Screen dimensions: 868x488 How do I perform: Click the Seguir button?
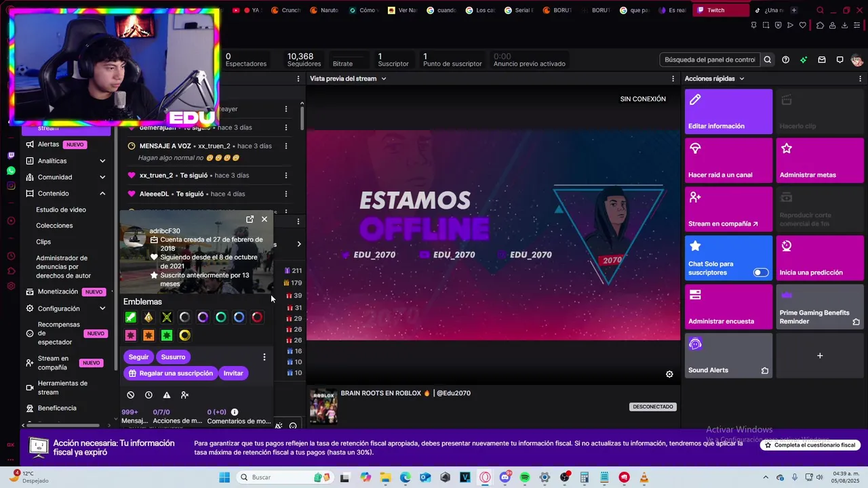tap(138, 357)
